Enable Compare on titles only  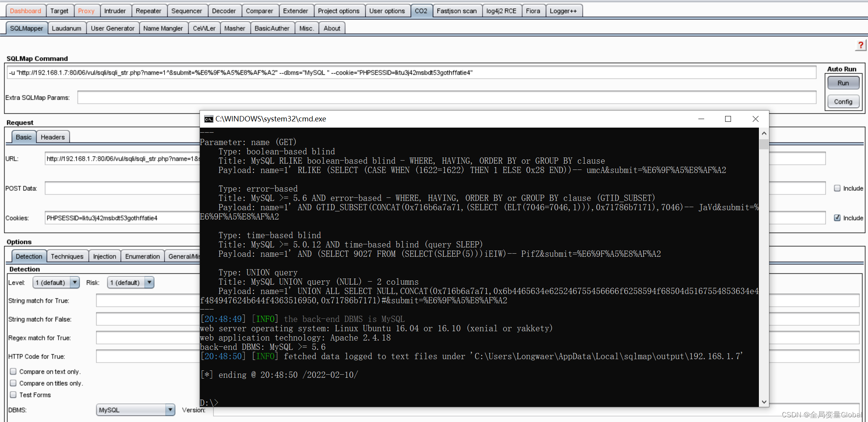tap(13, 383)
